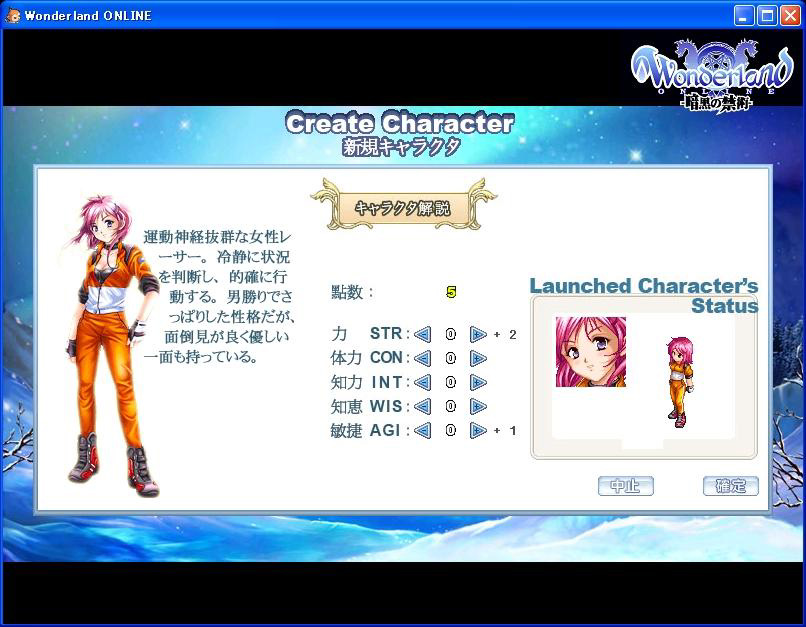This screenshot has height=627, width=806.
Task: Increase STR with the right arrow
Action: point(478,335)
